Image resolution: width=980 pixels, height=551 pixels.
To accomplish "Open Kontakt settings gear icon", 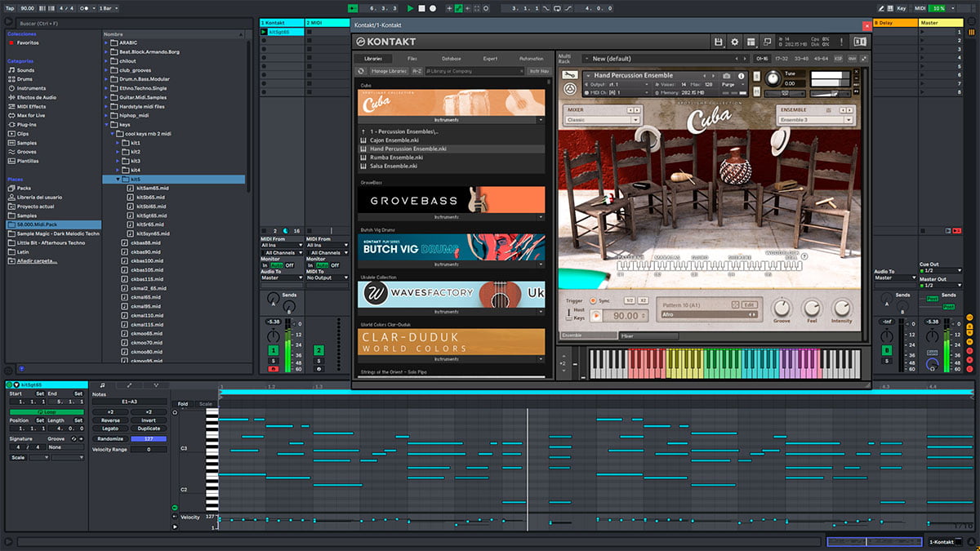I will coord(734,42).
